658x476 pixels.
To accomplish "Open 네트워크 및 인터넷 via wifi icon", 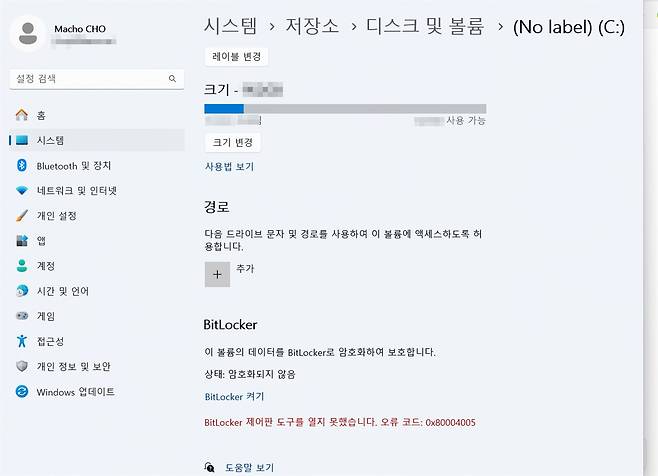I will point(22,190).
